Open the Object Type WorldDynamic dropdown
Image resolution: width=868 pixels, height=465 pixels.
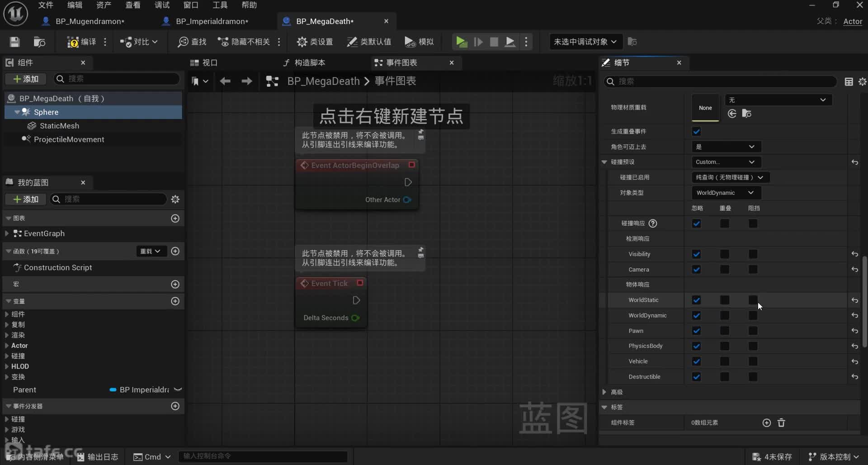726,193
